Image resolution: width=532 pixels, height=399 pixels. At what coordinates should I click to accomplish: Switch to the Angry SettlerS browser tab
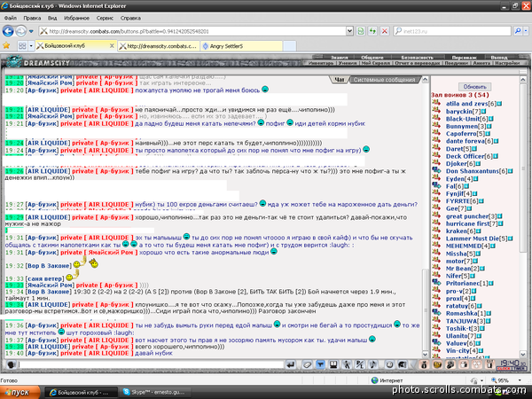click(241, 46)
